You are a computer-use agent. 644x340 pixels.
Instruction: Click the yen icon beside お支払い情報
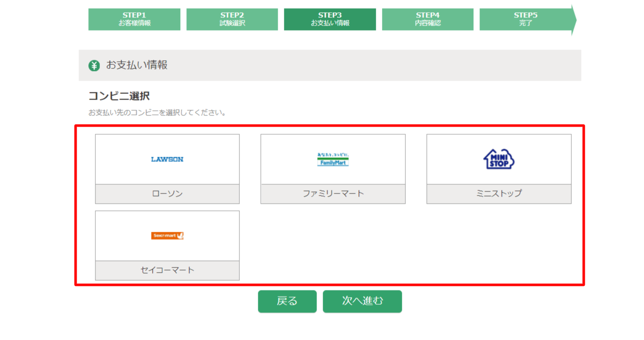(94, 65)
